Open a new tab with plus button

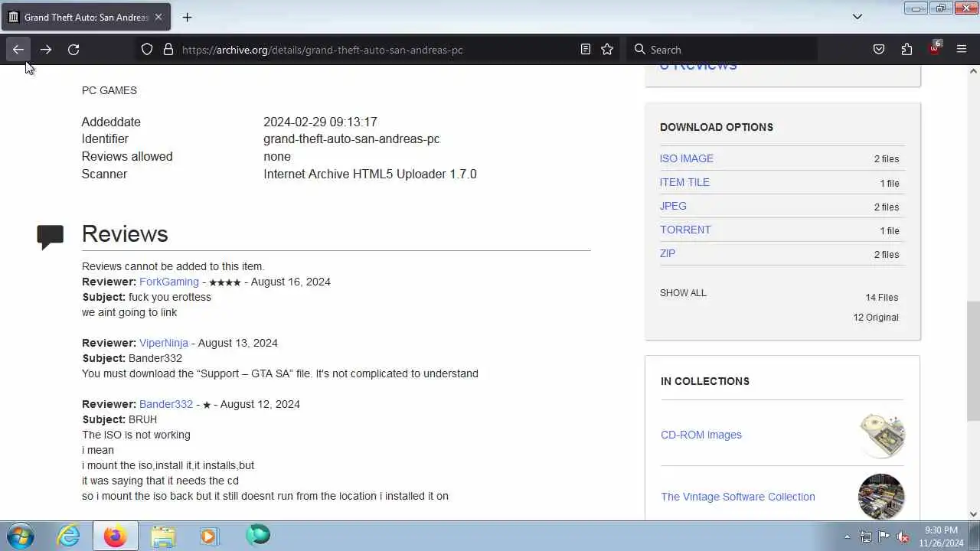point(187,17)
